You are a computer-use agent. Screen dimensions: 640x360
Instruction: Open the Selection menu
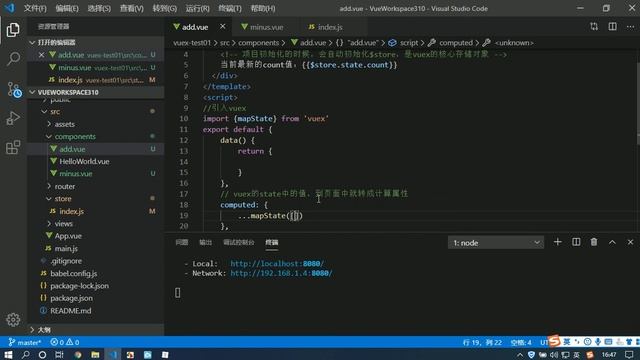[x=99, y=8]
